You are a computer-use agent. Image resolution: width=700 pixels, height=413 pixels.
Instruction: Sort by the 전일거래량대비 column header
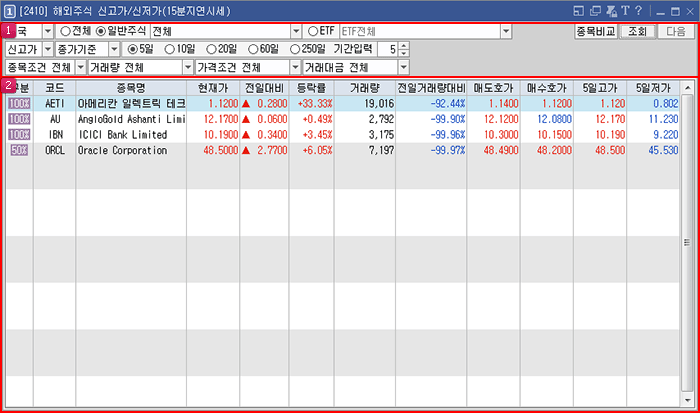click(431, 88)
